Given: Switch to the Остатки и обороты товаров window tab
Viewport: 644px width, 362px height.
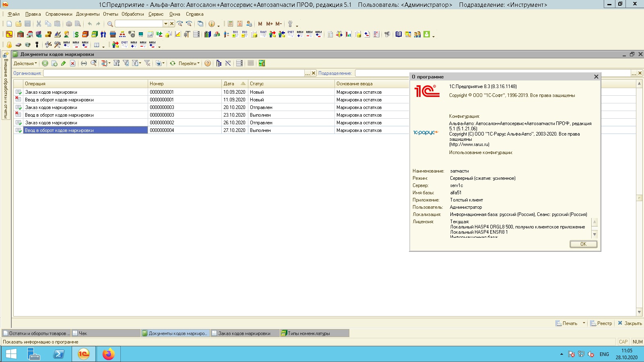Looking at the screenshot, I should coord(36,333).
